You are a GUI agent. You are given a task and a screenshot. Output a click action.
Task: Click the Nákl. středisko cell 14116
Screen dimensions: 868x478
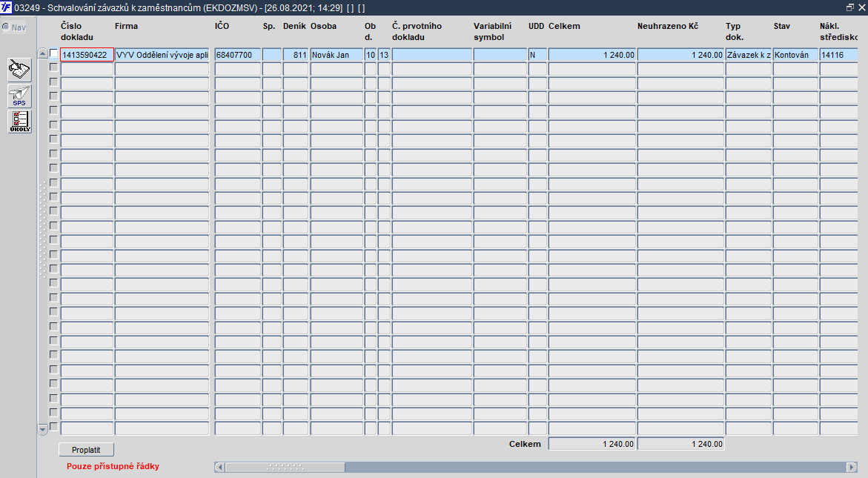838,55
